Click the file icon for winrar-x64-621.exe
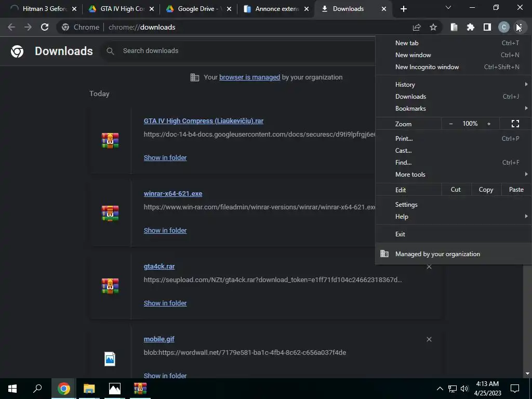The height and width of the screenshot is (399, 532). [x=110, y=213]
